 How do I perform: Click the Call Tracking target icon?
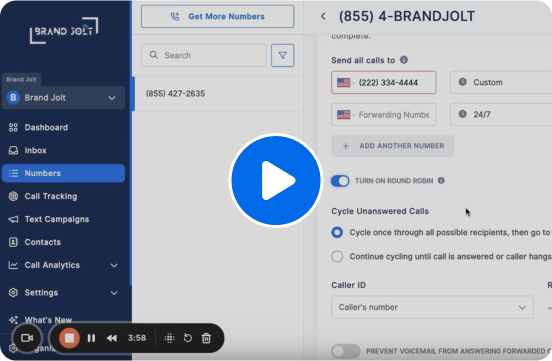pyautogui.click(x=13, y=196)
